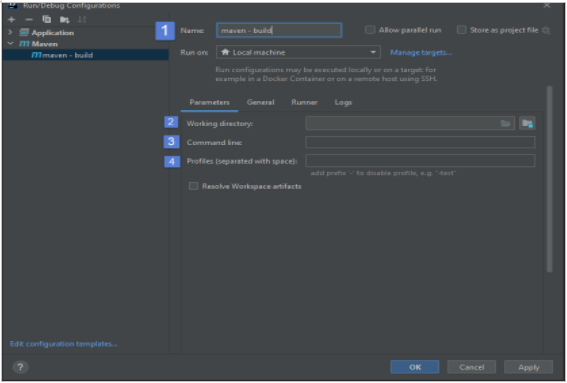Image resolution: width=567 pixels, height=383 pixels.
Task: Click the OK button
Action: (x=415, y=367)
